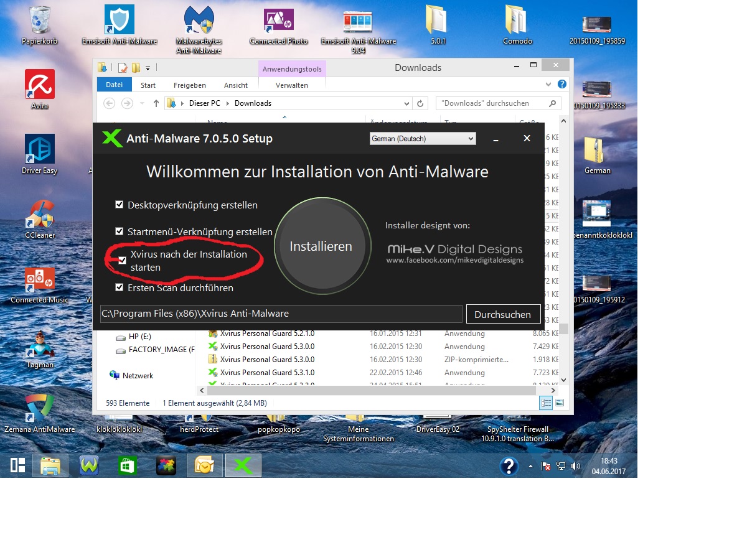This screenshot has height=560, width=742.
Task: Open the Datei tab in Explorer
Action: click(114, 85)
